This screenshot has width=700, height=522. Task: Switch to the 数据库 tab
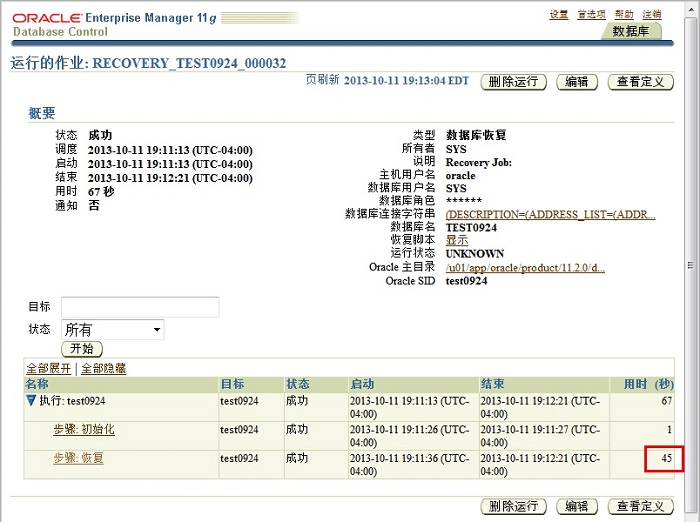(630, 32)
